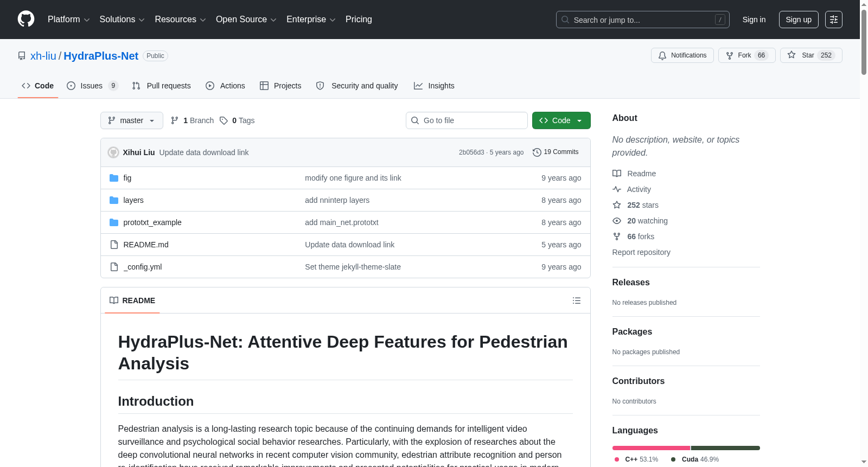Screen dimensions: 868x467
Task: Open the appearance settings icon button
Action: click(x=834, y=20)
